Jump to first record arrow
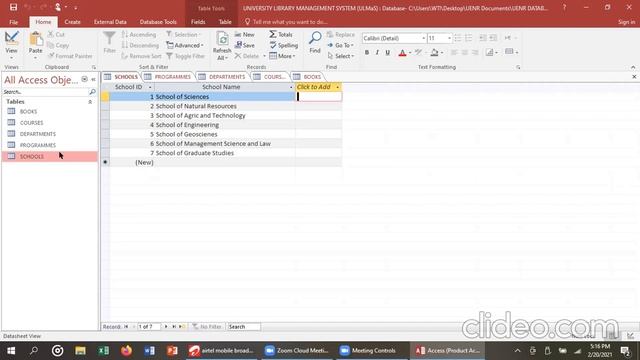The width and height of the screenshot is (640, 360). [x=127, y=327]
